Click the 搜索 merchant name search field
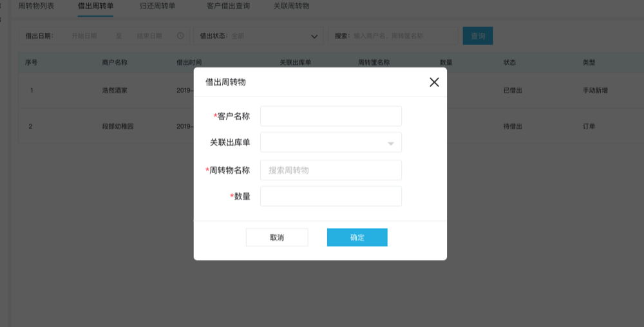This screenshot has height=327, width=644. [393, 36]
